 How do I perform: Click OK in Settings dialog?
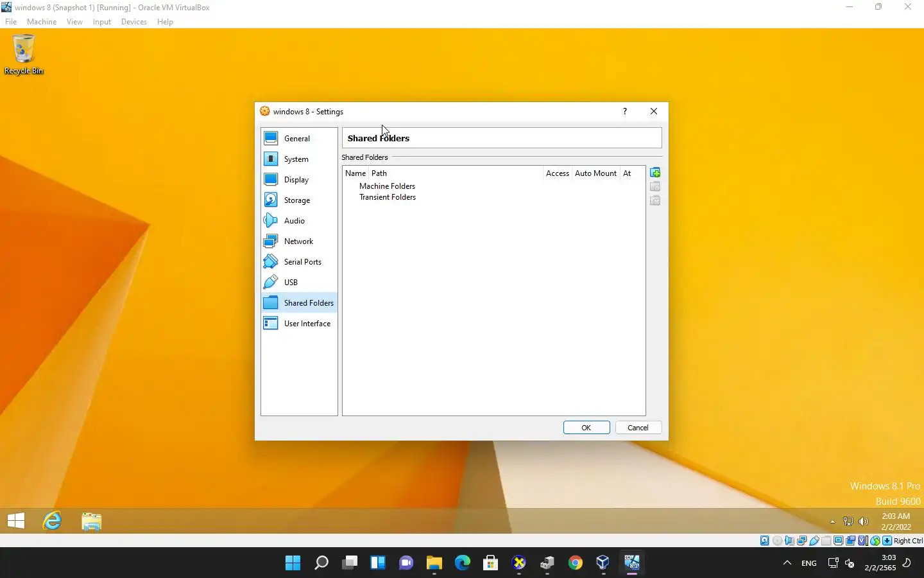[x=586, y=428]
